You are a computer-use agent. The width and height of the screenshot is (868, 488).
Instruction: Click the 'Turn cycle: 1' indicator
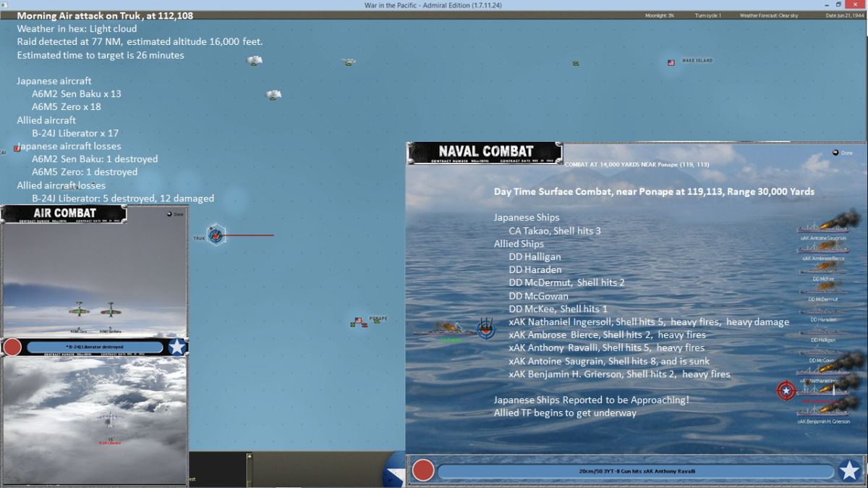pos(708,15)
